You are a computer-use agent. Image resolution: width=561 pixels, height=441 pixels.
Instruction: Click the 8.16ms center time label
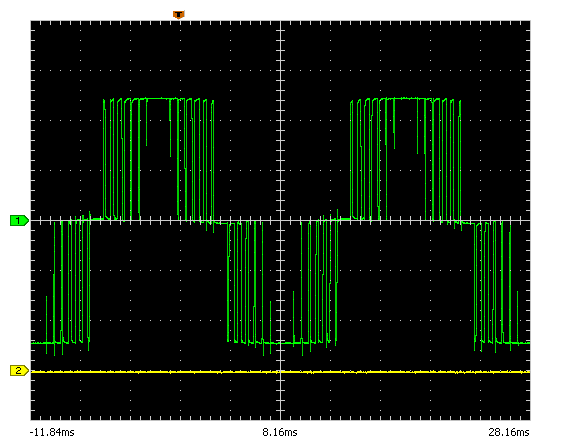[280, 432]
